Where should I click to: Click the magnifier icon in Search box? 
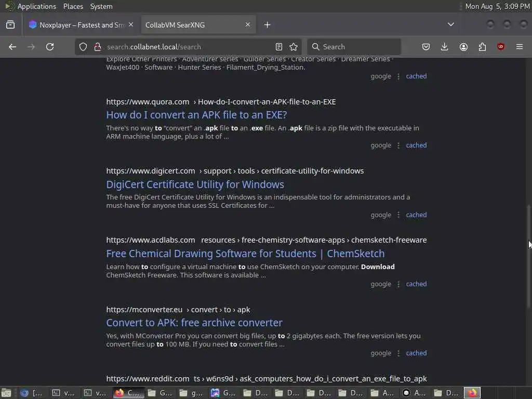point(315,47)
